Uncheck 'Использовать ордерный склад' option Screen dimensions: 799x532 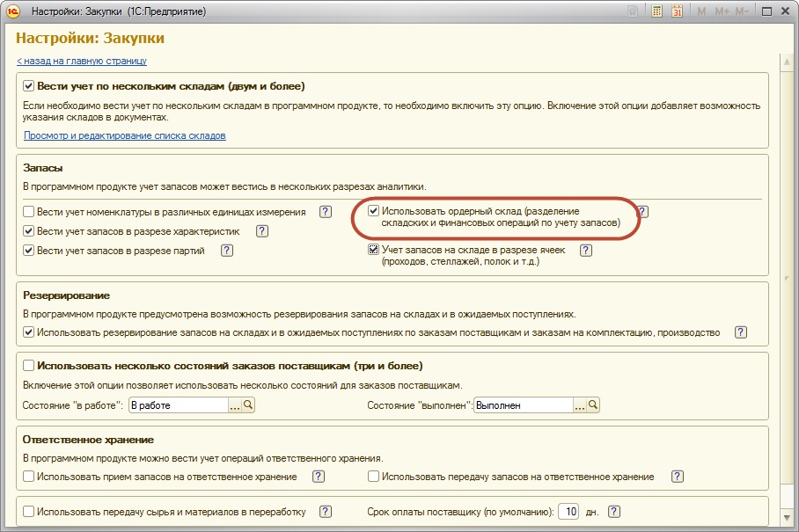(374, 212)
